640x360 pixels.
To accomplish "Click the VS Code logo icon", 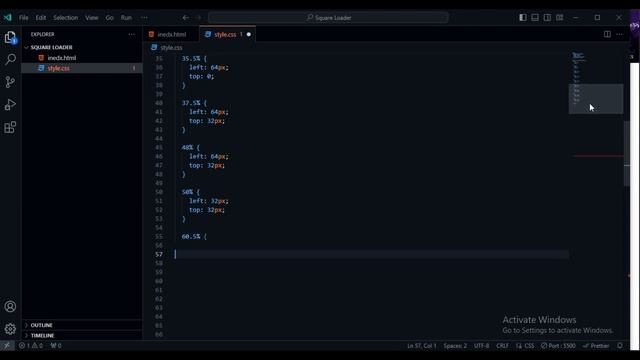I will coord(8,18).
